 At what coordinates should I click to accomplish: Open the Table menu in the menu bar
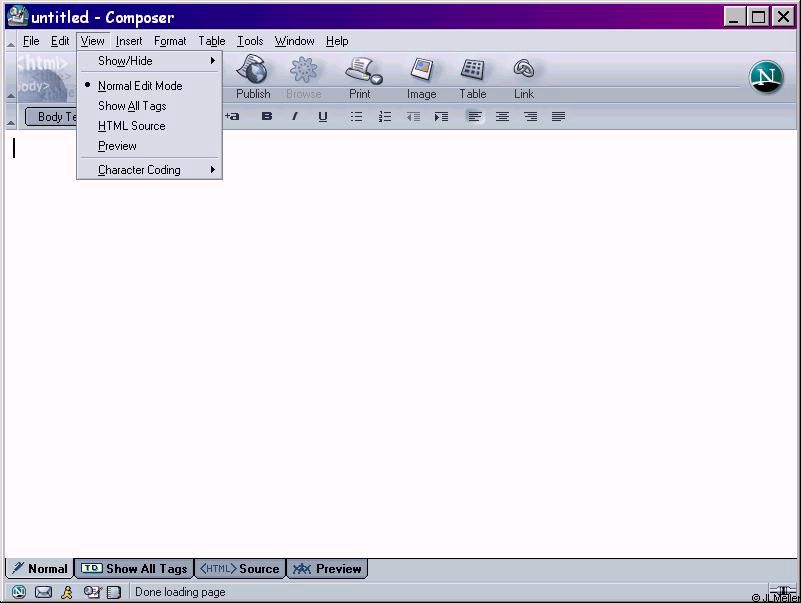point(211,41)
